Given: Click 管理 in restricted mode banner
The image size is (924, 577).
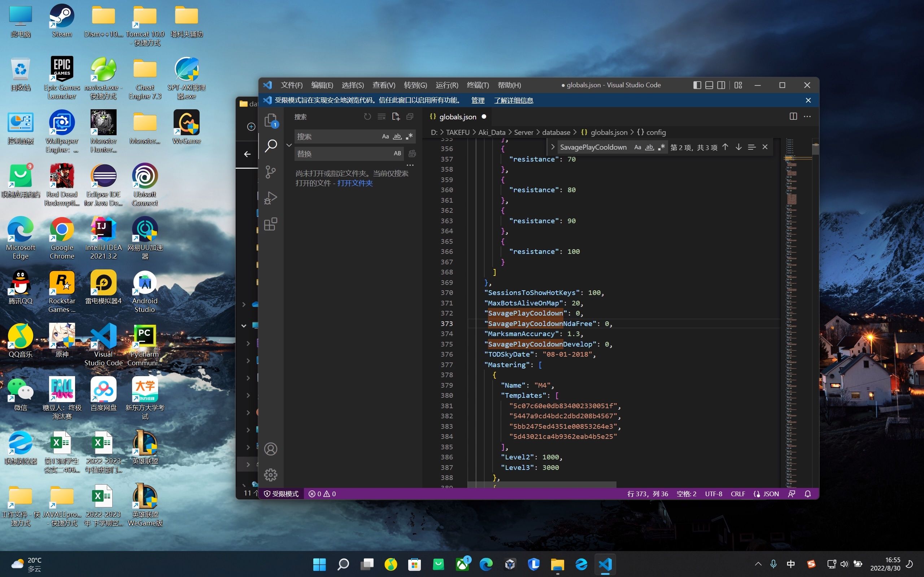Looking at the screenshot, I should 477,100.
